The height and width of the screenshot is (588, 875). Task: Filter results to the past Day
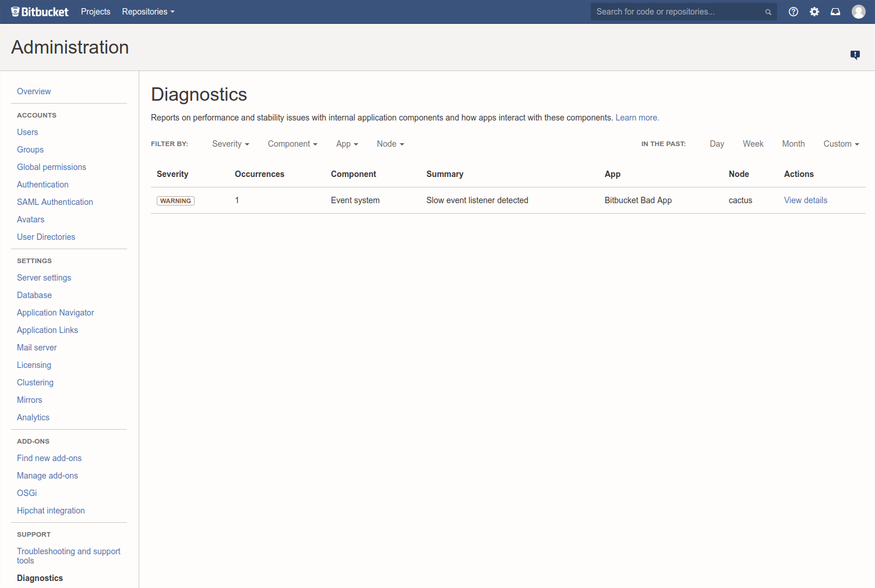click(717, 144)
